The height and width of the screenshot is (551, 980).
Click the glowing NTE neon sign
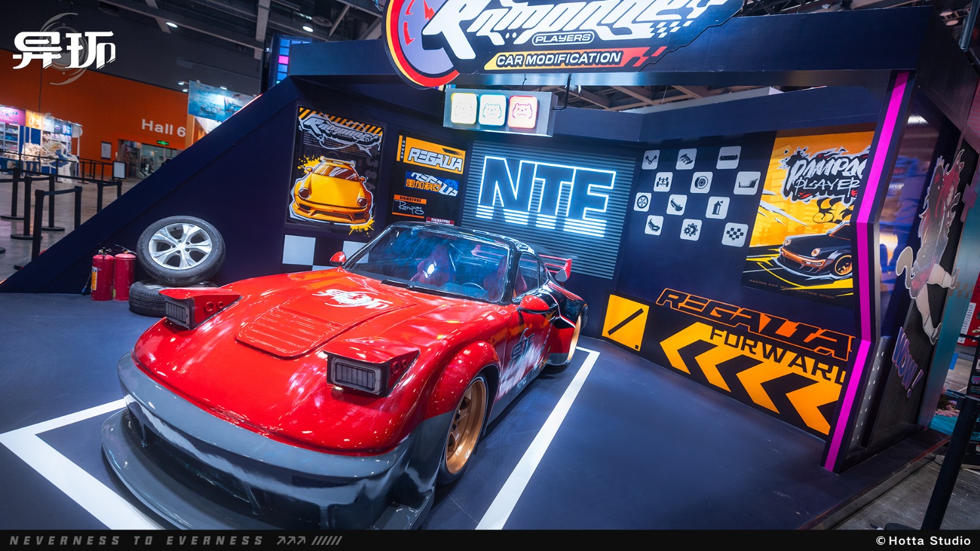tap(547, 190)
